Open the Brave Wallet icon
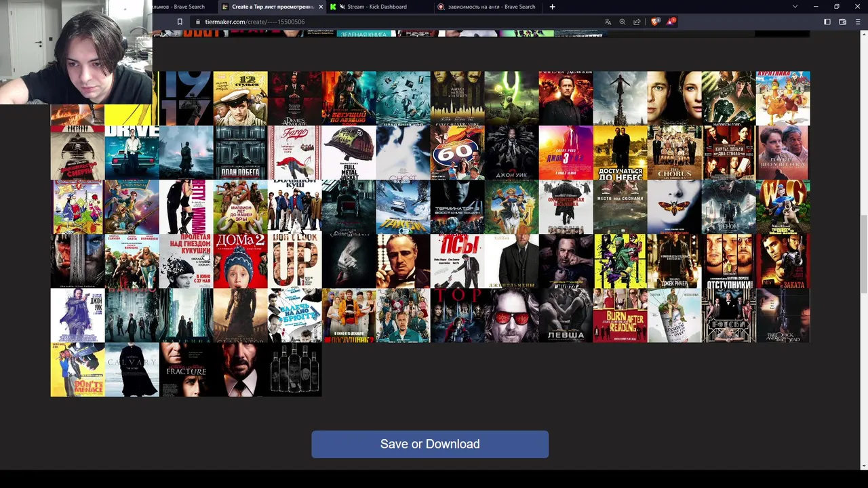 point(843,22)
